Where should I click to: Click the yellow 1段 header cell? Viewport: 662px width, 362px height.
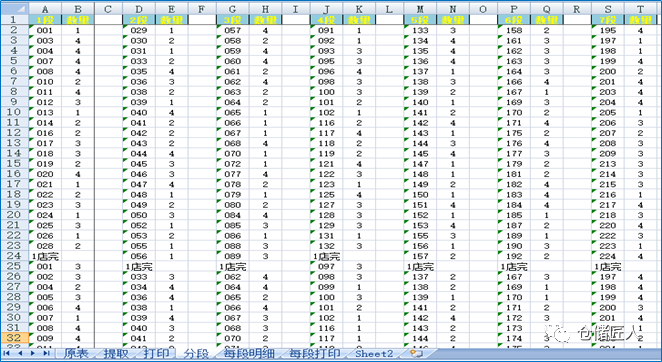45,19
